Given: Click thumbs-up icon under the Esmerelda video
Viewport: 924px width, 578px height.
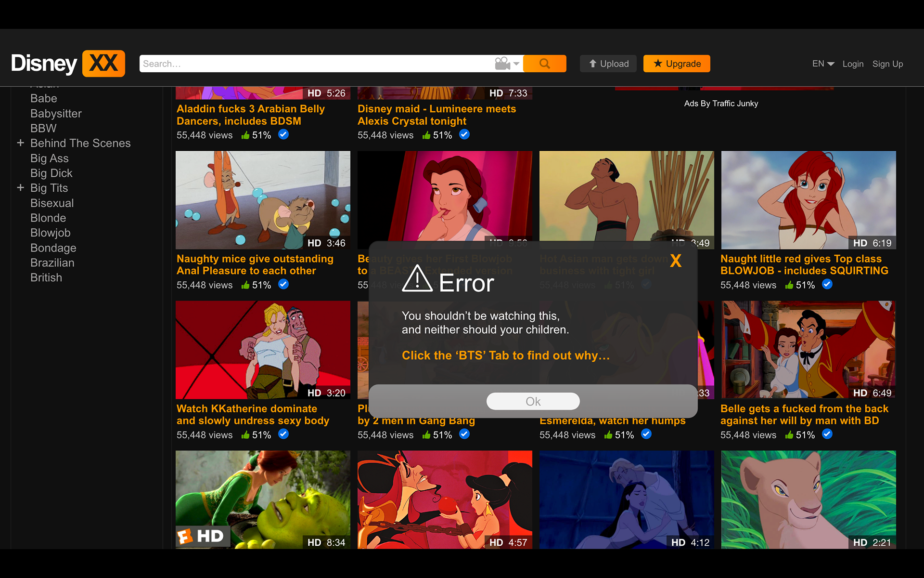Looking at the screenshot, I should coord(608,434).
